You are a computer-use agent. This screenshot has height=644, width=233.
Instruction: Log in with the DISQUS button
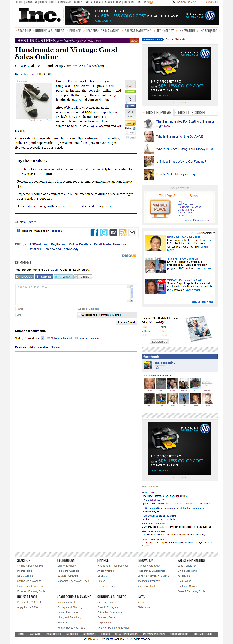coord(25,277)
